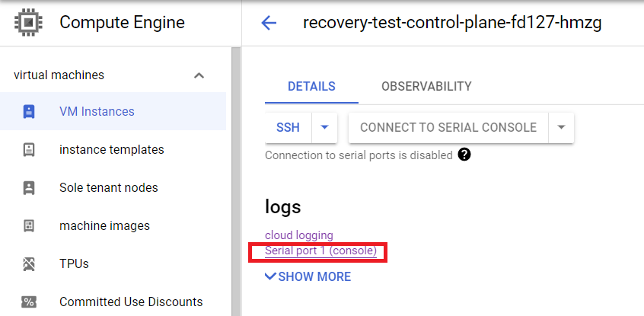The width and height of the screenshot is (644, 316).
Task: Open the cloud logging link
Action: [x=298, y=235]
